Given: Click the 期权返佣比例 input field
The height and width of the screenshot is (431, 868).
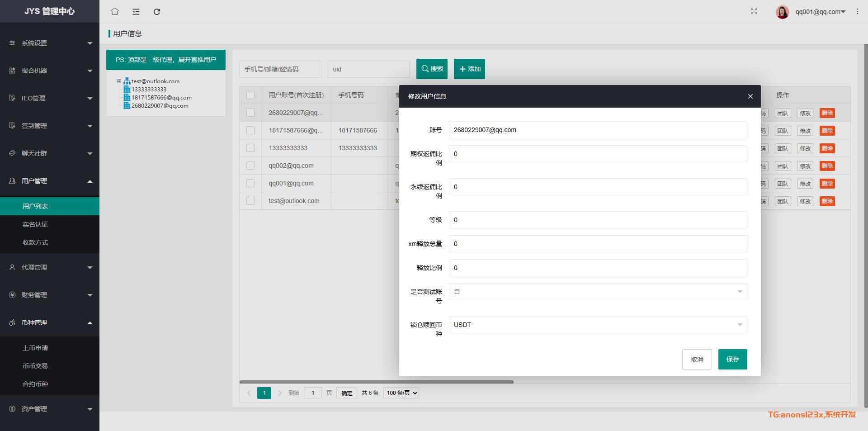Looking at the screenshot, I should [597, 154].
